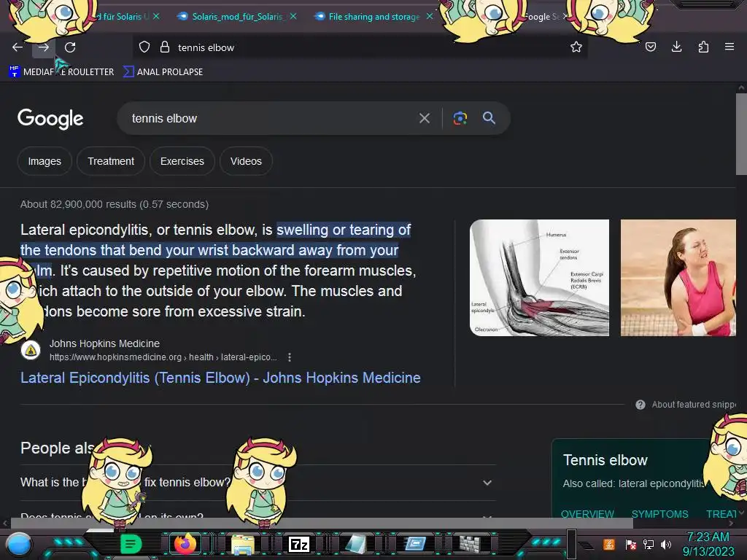This screenshot has width=747, height=560.
Task: Open File Explorer from the taskbar
Action: point(243,544)
